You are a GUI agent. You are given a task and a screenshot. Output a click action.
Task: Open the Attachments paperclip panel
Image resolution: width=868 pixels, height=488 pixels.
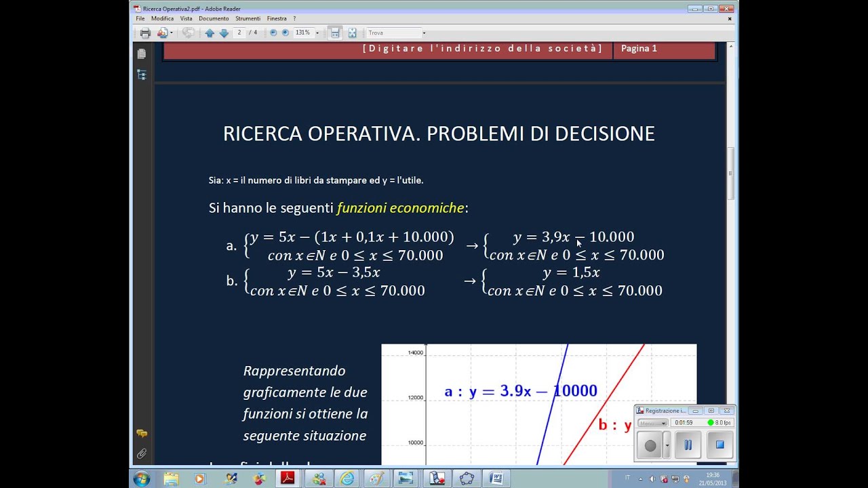click(142, 453)
